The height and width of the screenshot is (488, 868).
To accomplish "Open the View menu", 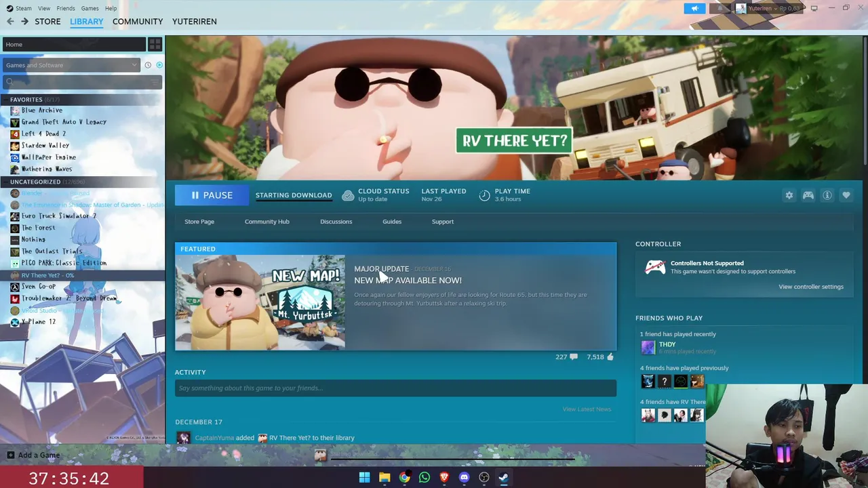I will point(44,8).
